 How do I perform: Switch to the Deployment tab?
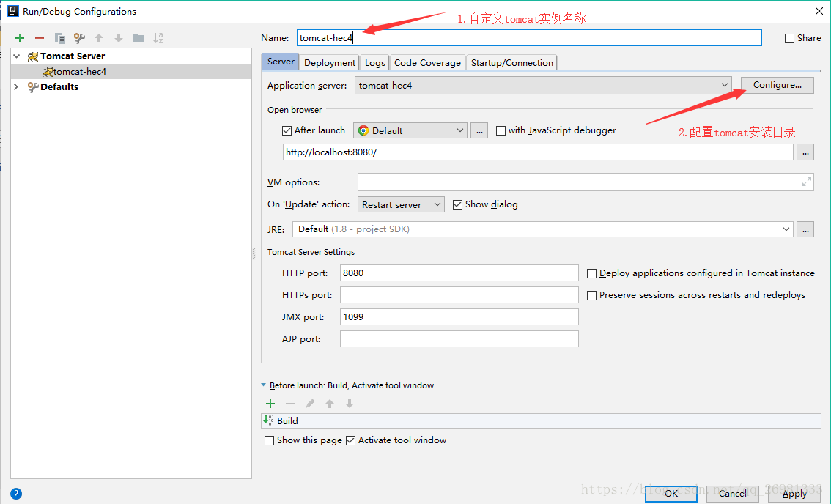click(x=330, y=62)
